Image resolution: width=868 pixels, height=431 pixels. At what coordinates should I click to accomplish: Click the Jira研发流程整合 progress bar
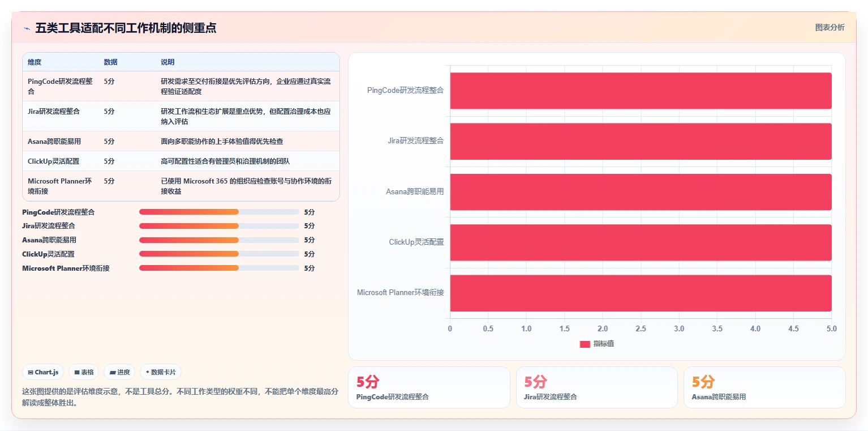[x=219, y=226]
